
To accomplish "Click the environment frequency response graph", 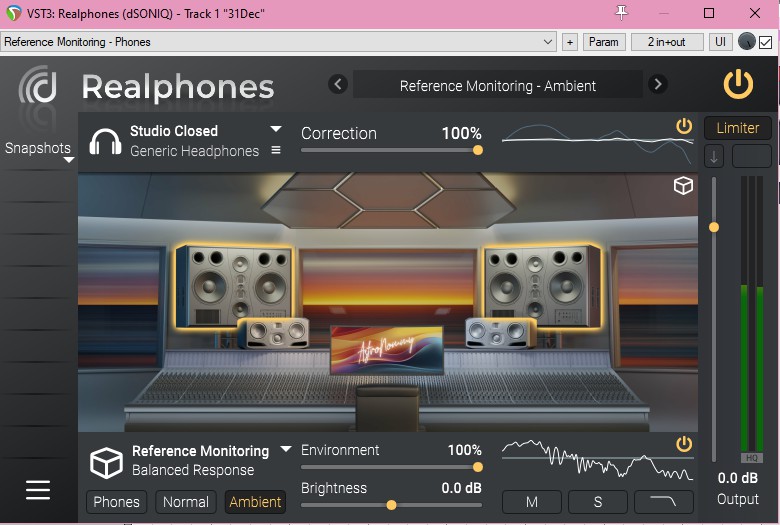I will (597, 459).
